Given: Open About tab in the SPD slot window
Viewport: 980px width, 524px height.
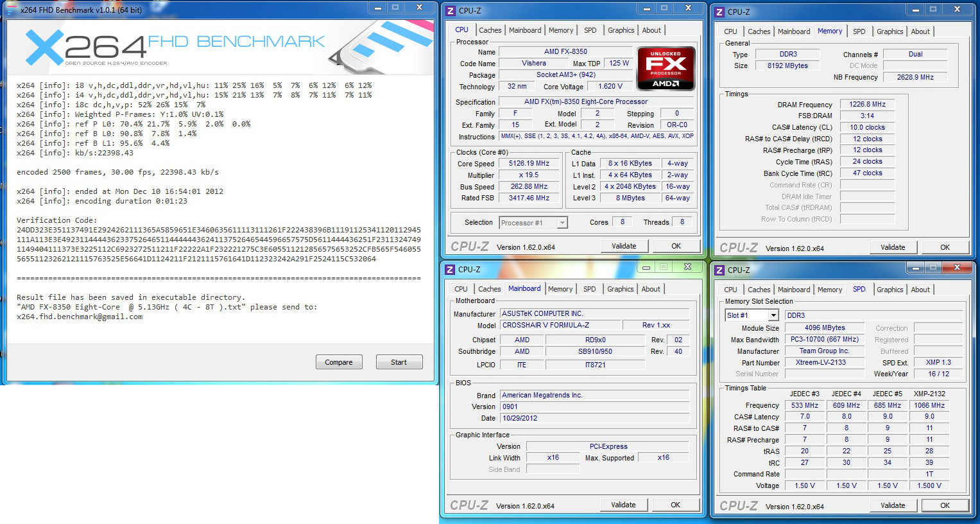Looking at the screenshot, I should tap(920, 290).
